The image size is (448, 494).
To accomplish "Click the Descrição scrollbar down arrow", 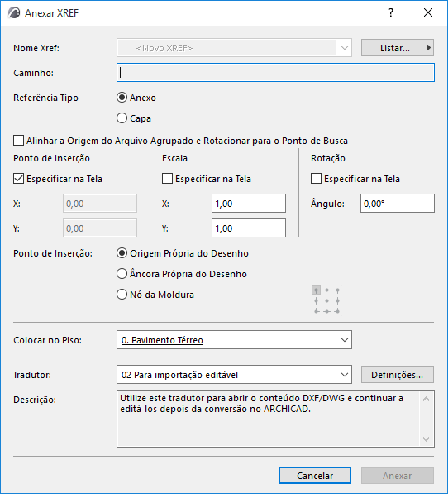I will pos(427,439).
